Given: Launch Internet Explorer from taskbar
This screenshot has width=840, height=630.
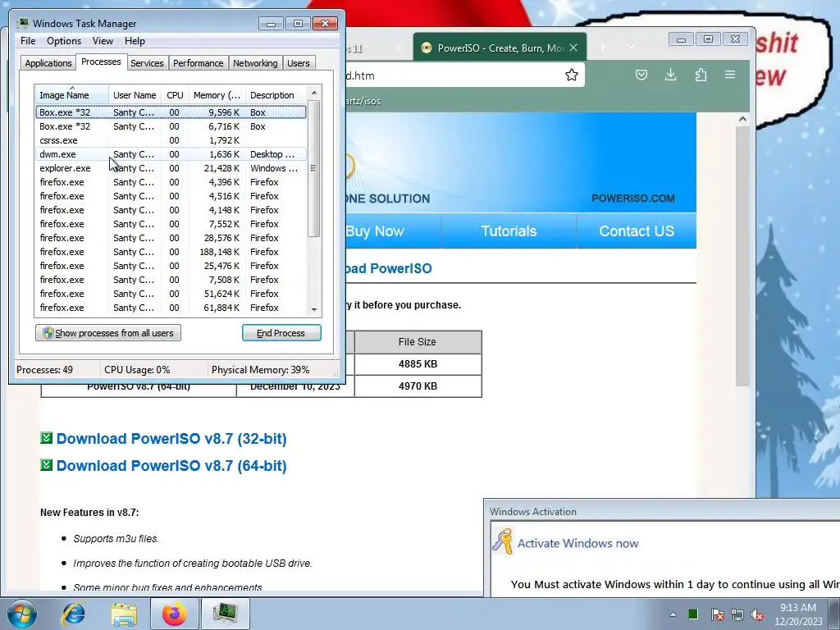Looking at the screenshot, I should pos(73,614).
